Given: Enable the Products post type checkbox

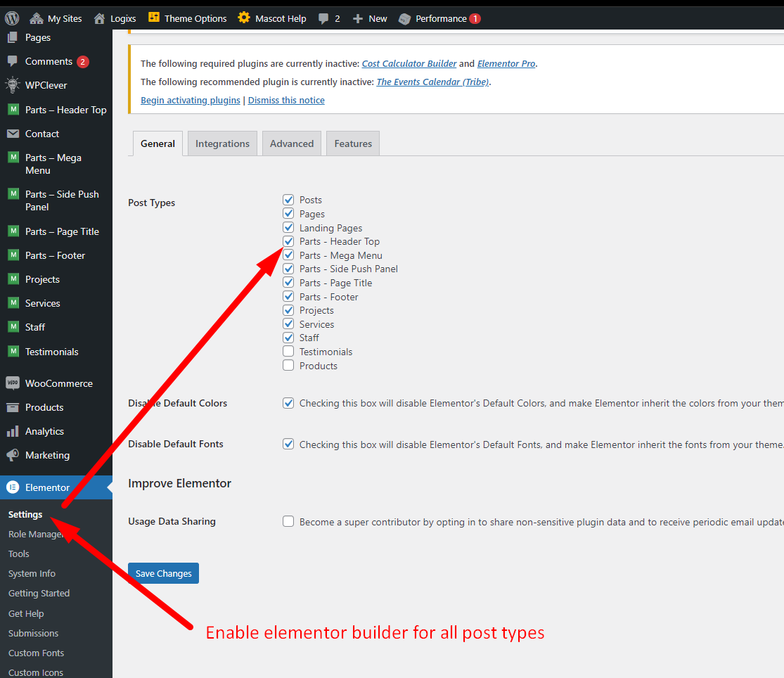Looking at the screenshot, I should pos(288,366).
